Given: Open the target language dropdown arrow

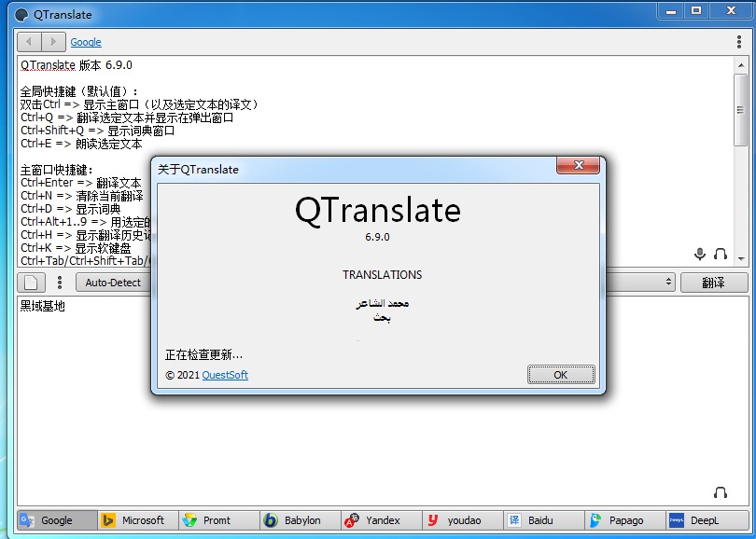Looking at the screenshot, I should [668, 283].
